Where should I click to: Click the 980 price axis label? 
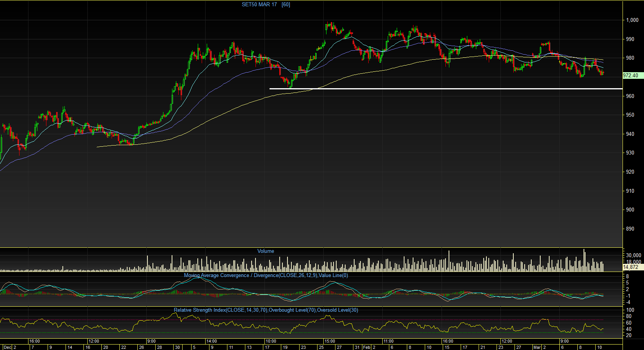point(630,58)
